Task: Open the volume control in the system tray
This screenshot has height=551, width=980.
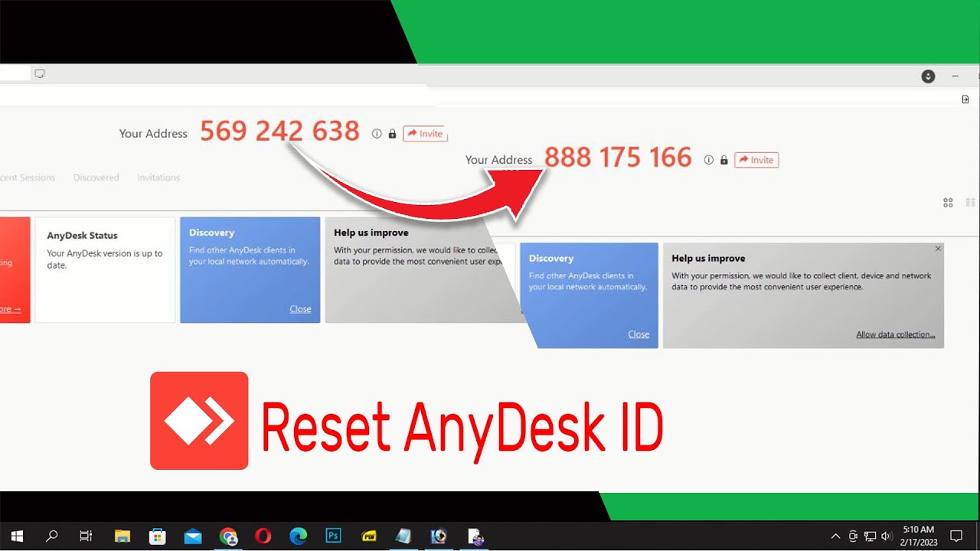Action: [x=887, y=536]
